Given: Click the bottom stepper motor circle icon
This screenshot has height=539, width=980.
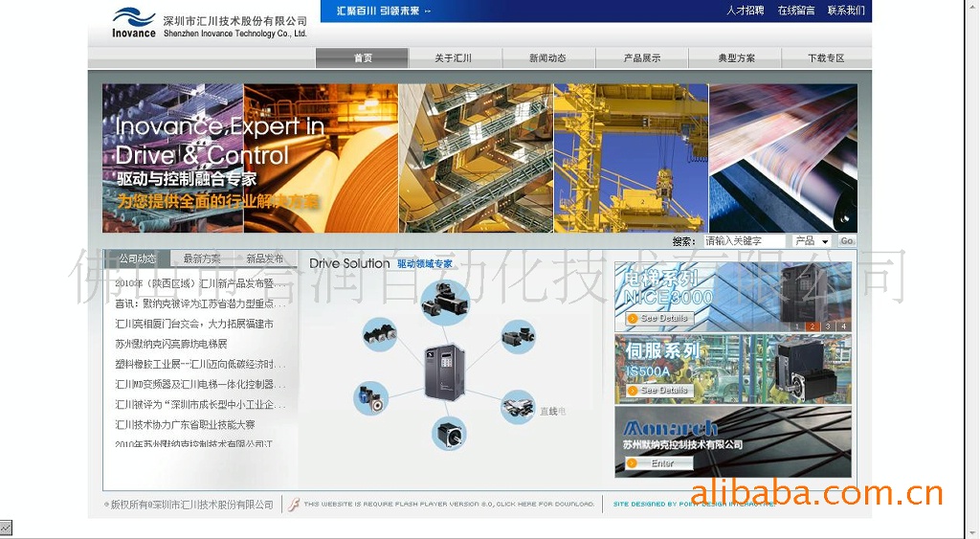Looking at the screenshot, I should click(449, 434).
